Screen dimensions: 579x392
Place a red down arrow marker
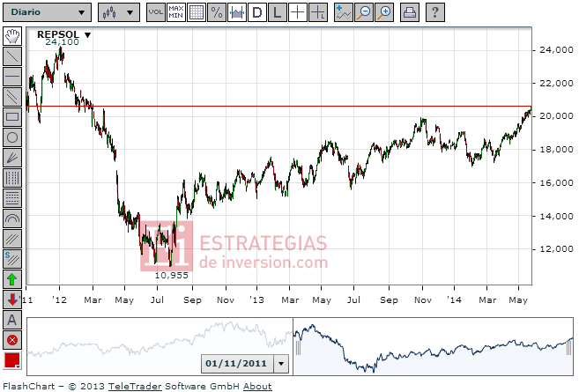click(x=12, y=300)
